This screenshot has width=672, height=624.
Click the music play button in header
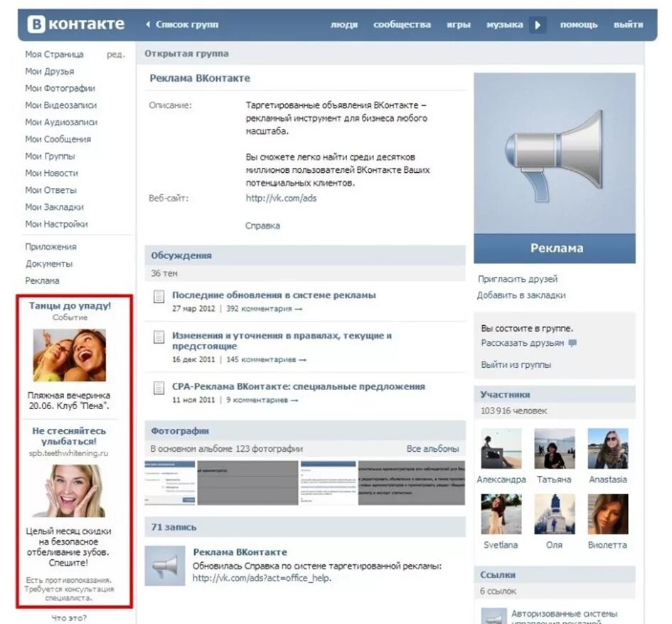[x=538, y=25]
